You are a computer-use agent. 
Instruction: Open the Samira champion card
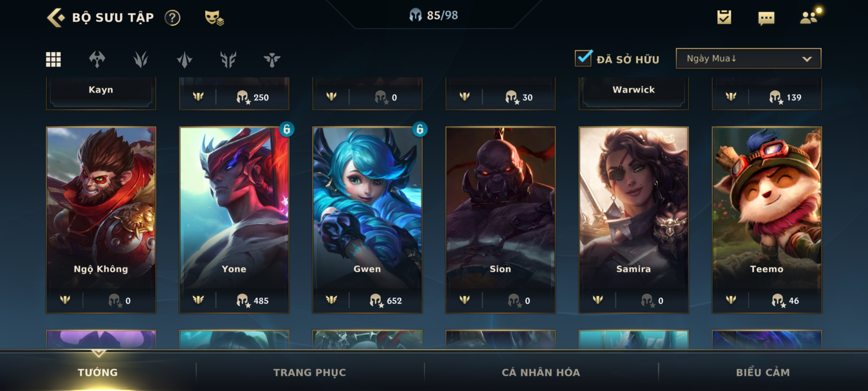point(633,220)
